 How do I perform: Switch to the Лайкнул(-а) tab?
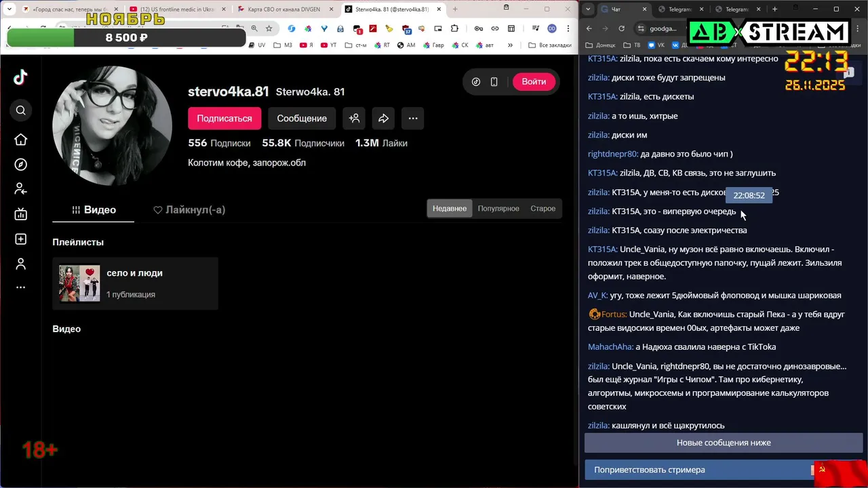pyautogui.click(x=189, y=209)
